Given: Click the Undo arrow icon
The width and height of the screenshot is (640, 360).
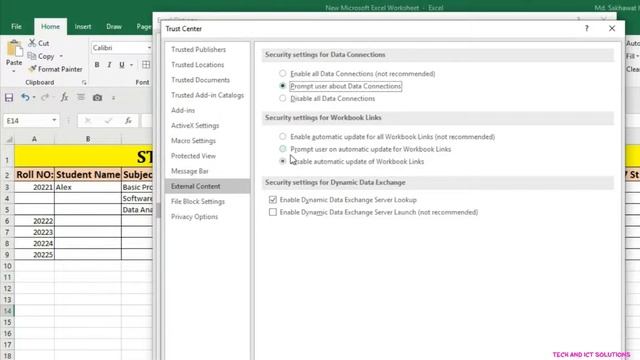Looking at the screenshot, I should [25, 98].
